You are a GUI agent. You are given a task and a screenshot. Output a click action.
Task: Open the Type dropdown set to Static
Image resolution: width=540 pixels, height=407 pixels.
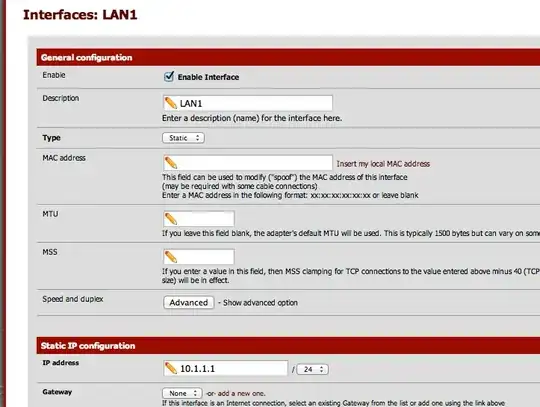[x=183, y=138]
